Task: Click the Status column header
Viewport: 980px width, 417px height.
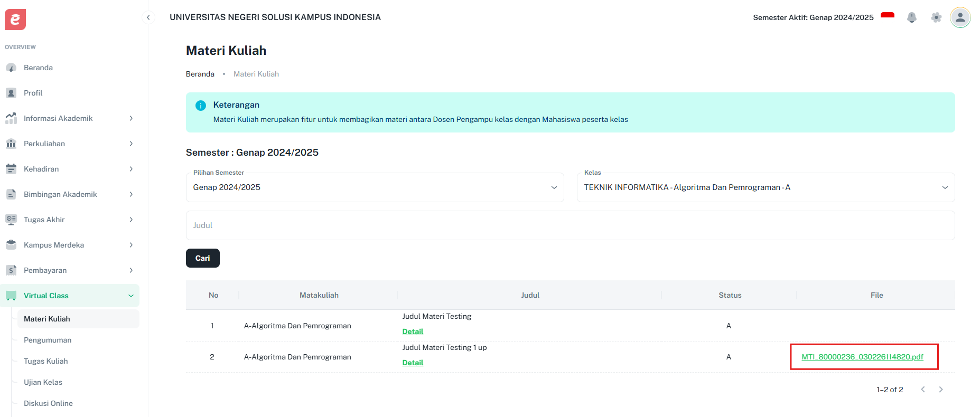Action: tap(730, 295)
